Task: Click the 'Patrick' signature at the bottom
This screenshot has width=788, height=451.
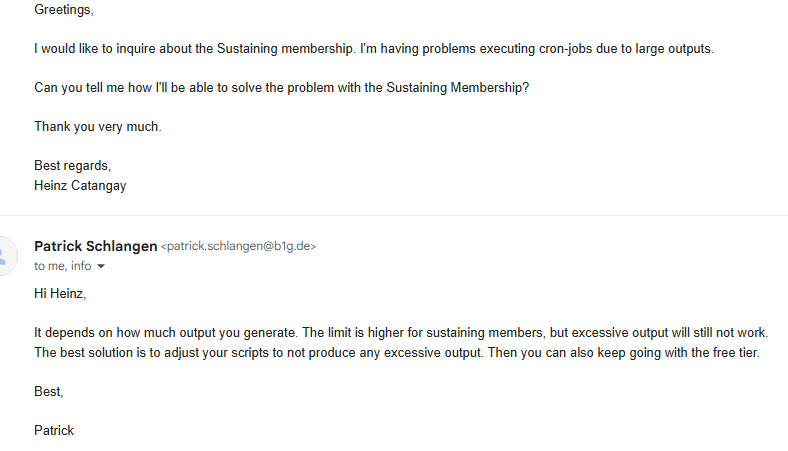Action: [54, 430]
